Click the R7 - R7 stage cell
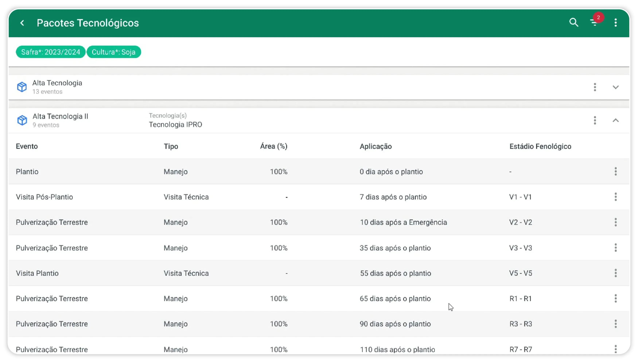This screenshot has width=638, height=364. pyautogui.click(x=521, y=349)
